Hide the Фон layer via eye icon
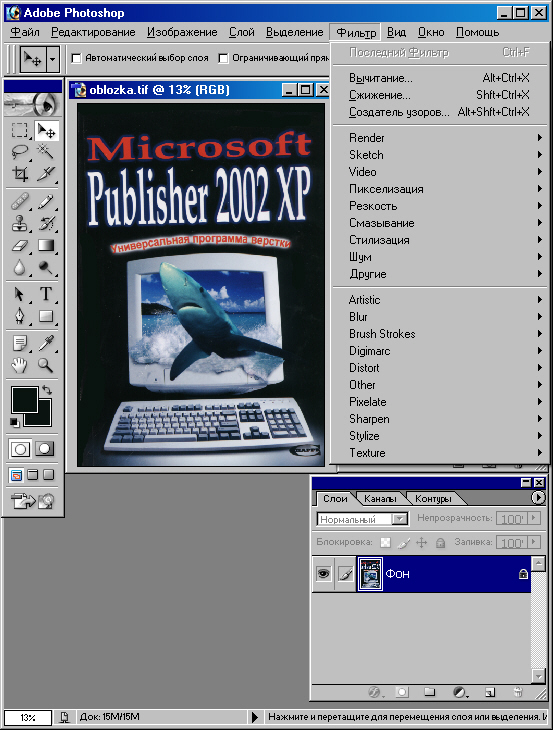This screenshot has height=730, width=553. coord(323,574)
